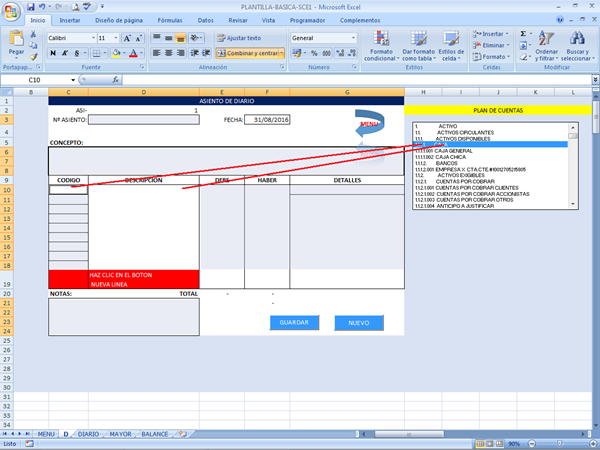Open Formato condicional
600x450 pixels.
point(379,45)
